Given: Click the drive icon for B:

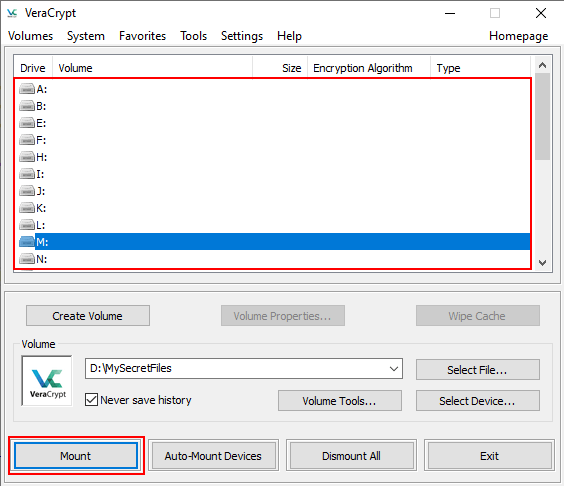Looking at the screenshot, I should pos(27,106).
